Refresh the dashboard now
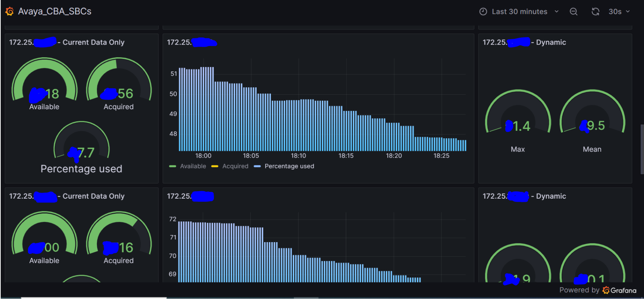The height and width of the screenshot is (299, 644). pyautogui.click(x=596, y=12)
